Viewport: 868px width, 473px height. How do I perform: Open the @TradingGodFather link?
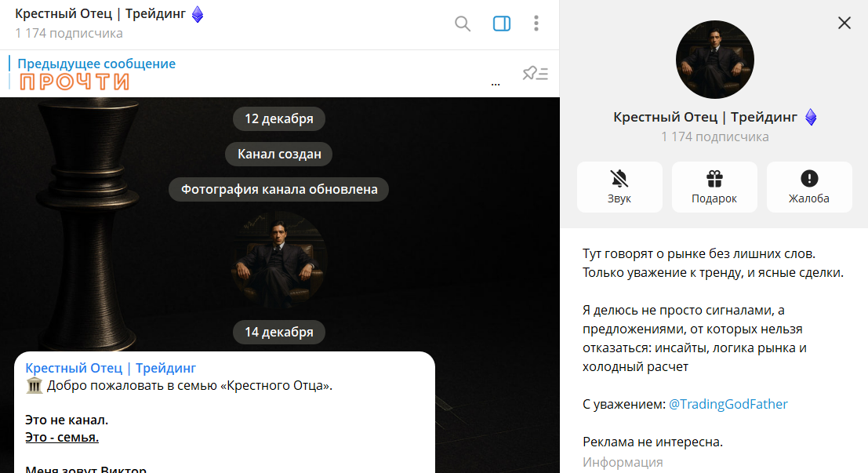tap(730, 404)
